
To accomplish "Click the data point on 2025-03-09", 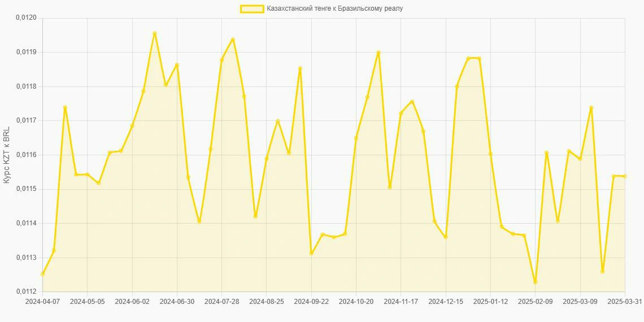I will pyautogui.click(x=580, y=159).
